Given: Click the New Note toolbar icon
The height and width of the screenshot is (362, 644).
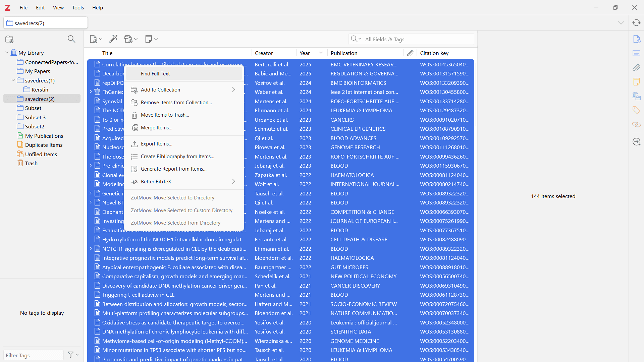Looking at the screenshot, I should click(x=151, y=39).
